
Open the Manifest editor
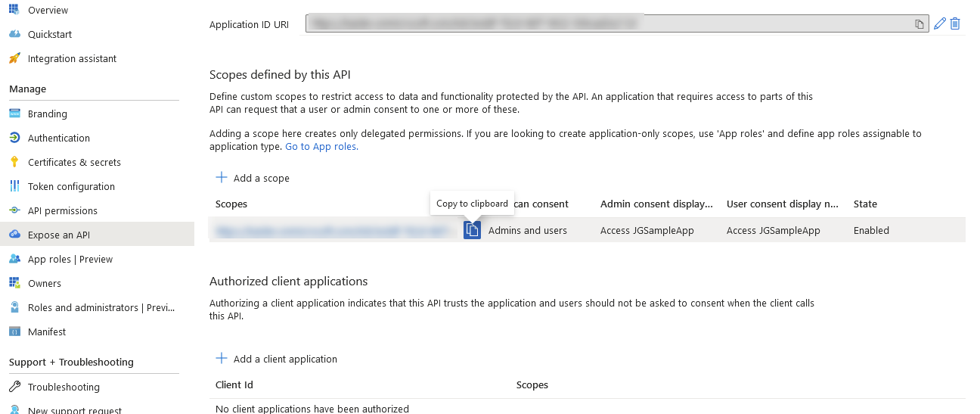[x=46, y=332]
